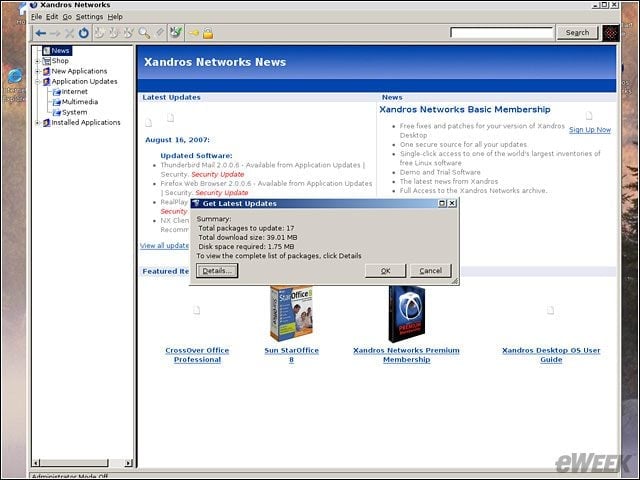Click 'Total download size: 39.01 MB' text
The height and width of the screenshot is (480, 640).
[248, 238]
